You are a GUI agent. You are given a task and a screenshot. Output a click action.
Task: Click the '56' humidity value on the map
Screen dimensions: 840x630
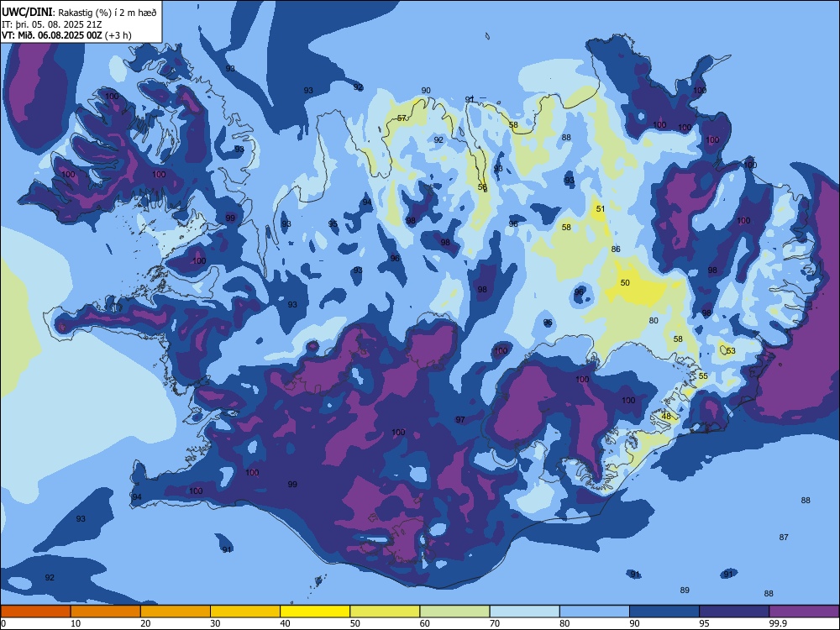482,187
